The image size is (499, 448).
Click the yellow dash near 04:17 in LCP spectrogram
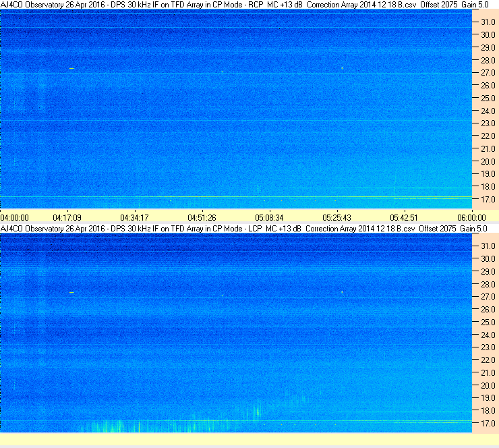[72, 292]
